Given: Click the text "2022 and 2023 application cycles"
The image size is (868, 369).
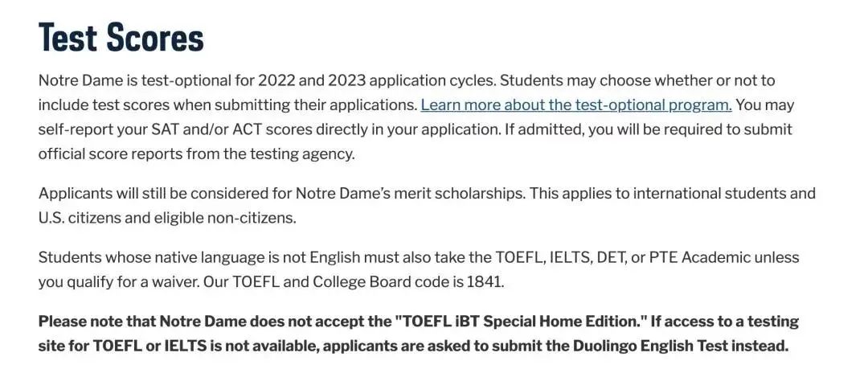Looking at the screenshot, I should pos(376,81).
